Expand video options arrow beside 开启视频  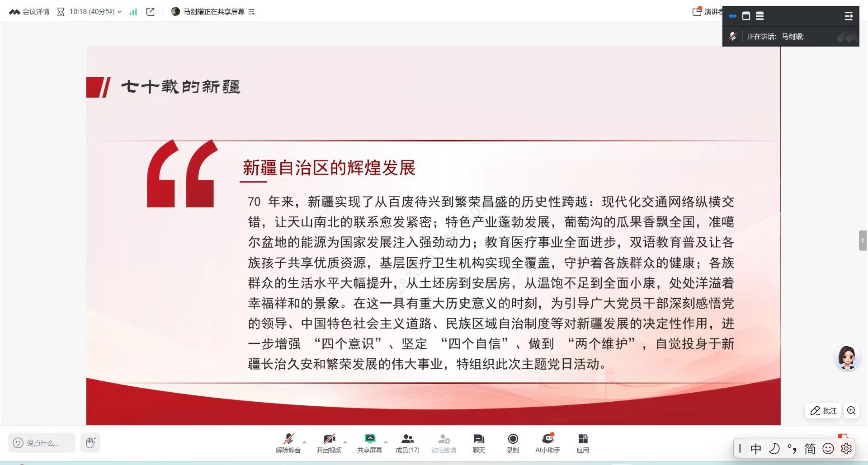(345, 442)
